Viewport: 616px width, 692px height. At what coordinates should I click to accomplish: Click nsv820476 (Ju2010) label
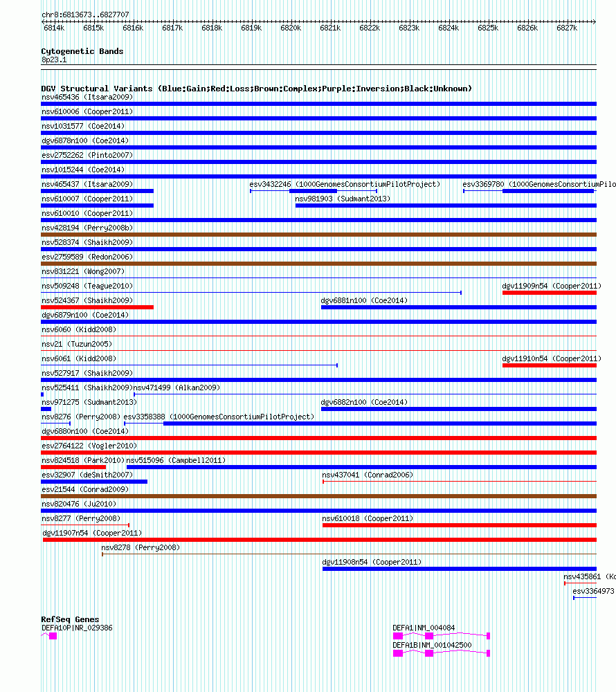coord(79,505)
